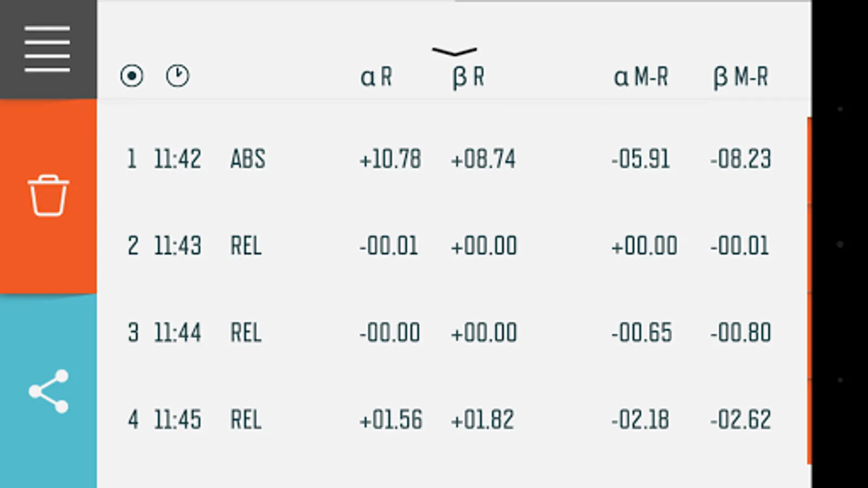Open the hamburger menu
The height and width of the screenshot is (488, 868).
pyautogui.click(x=47, y=49)
